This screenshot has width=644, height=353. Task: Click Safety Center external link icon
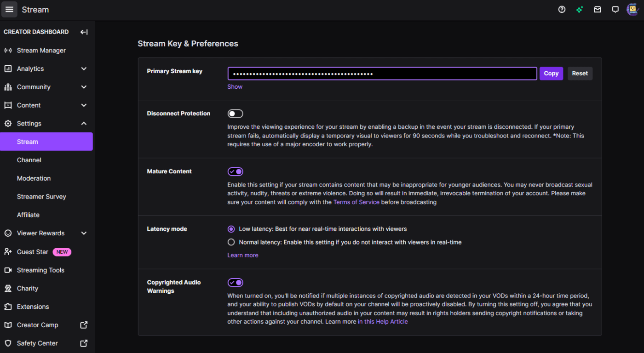point(84,343)
